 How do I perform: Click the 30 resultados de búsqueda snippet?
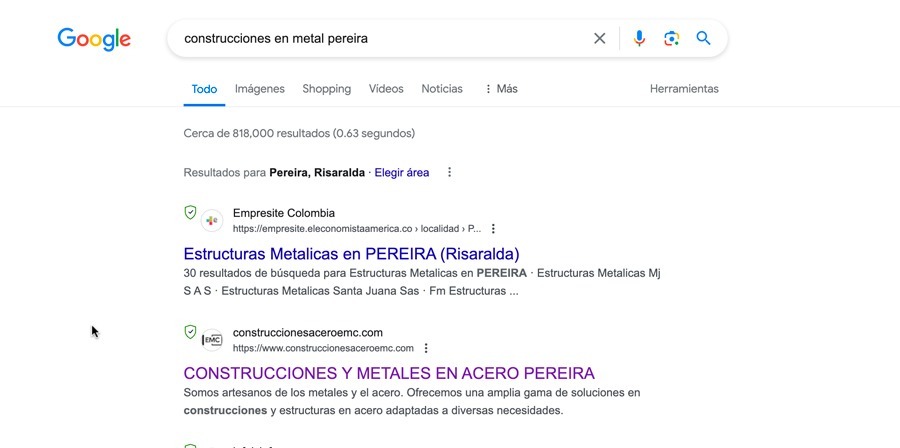tap(422, 282)
